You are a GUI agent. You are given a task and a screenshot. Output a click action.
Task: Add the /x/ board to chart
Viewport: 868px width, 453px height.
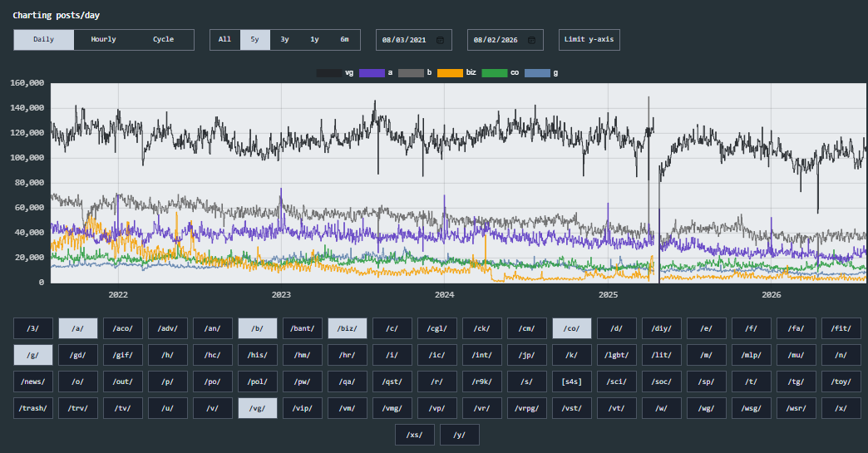coord(841,408)
